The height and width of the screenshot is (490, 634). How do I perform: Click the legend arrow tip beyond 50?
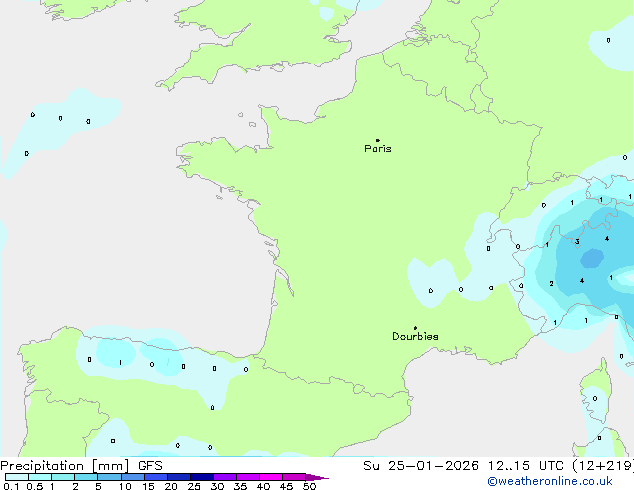click(317, 477)
